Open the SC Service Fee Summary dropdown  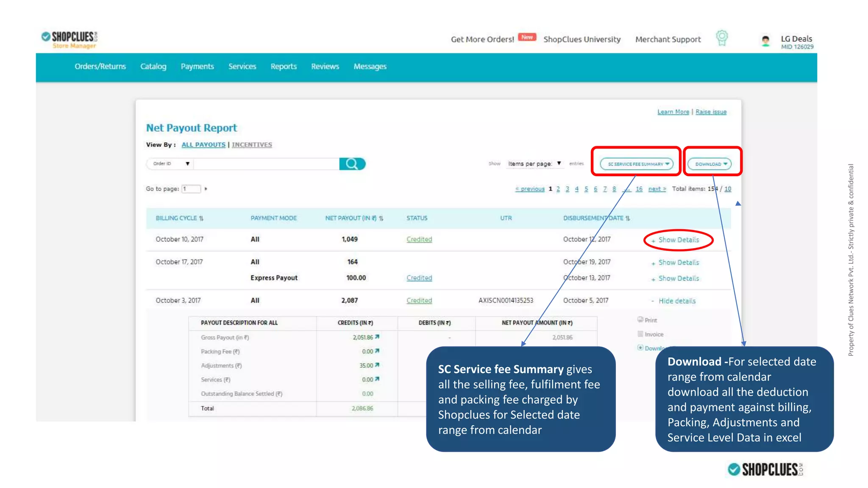point(637,164)
